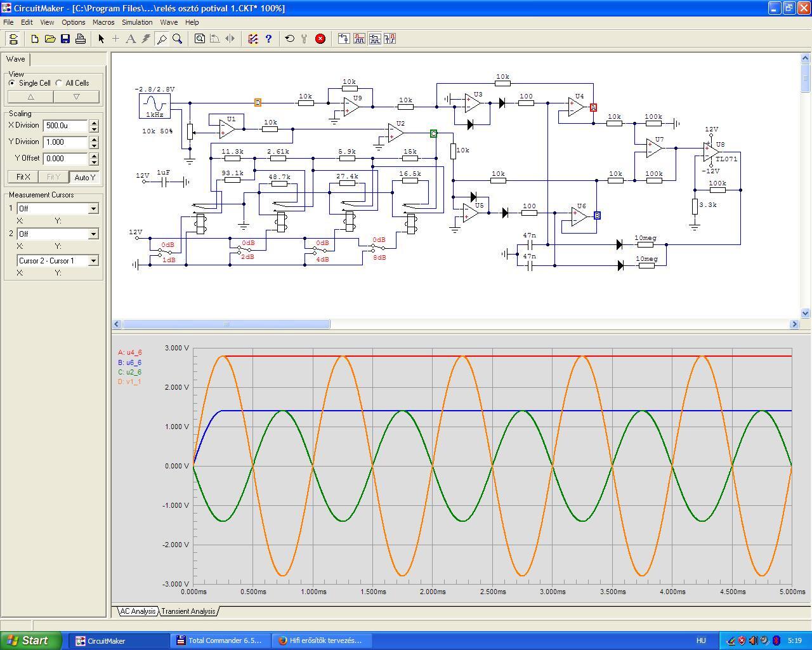Screen dimensions: 812x650
Task: Click the X Division input field
Action: 65,126
